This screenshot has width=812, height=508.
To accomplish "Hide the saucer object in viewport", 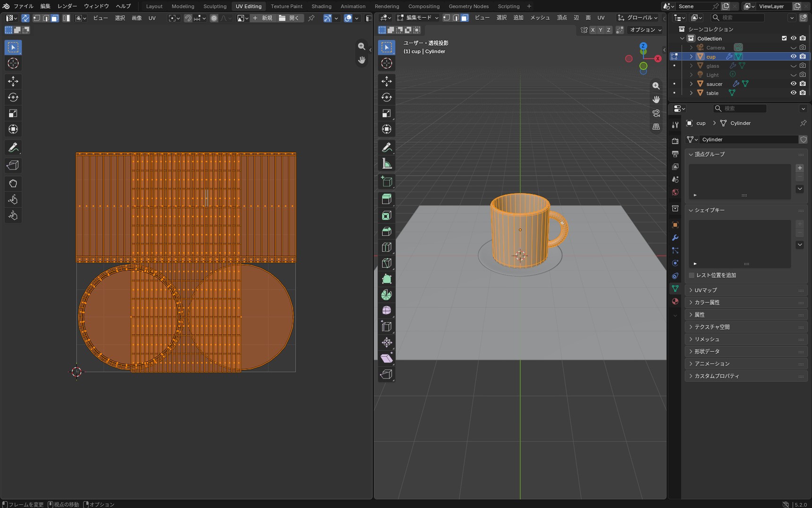I will click(794, 84).
